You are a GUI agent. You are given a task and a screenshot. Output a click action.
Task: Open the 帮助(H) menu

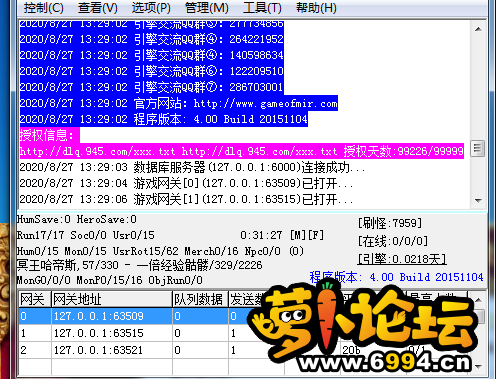pos(316,8)
